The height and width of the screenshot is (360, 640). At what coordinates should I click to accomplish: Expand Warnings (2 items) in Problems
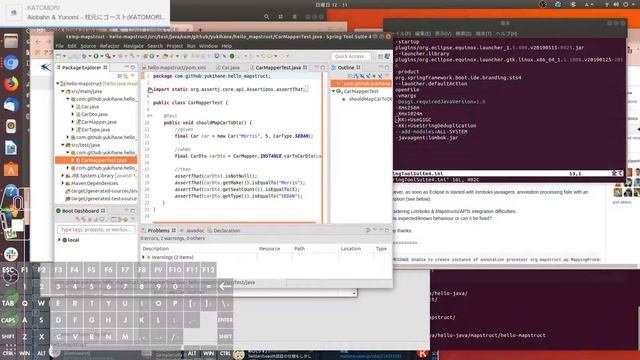click(x=144, y=257)
